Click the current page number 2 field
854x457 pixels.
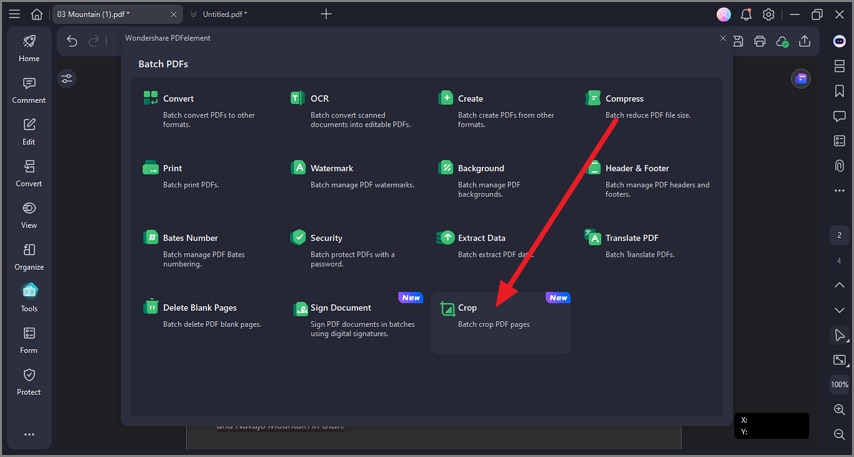click(839, 235)
